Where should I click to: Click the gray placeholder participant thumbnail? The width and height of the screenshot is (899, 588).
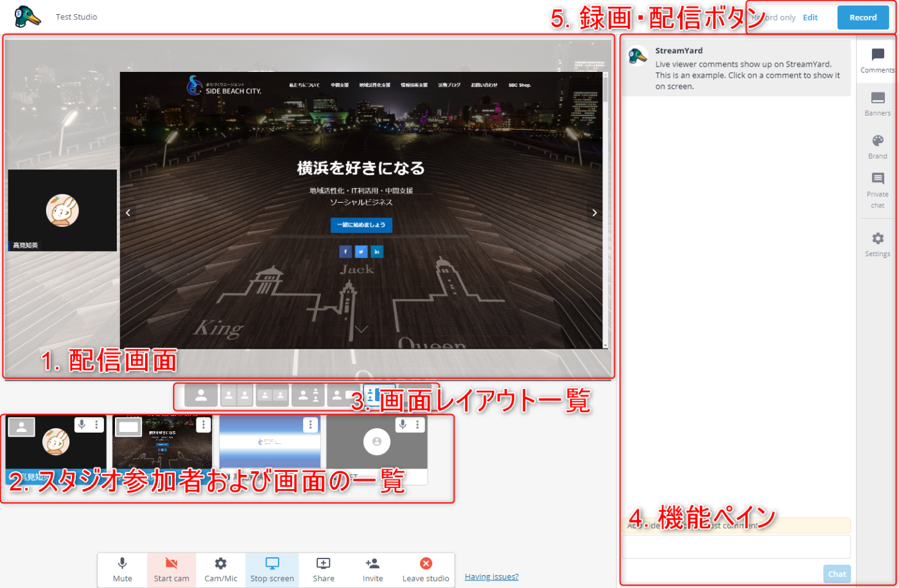pyautogui.click(x=377, y=450)
